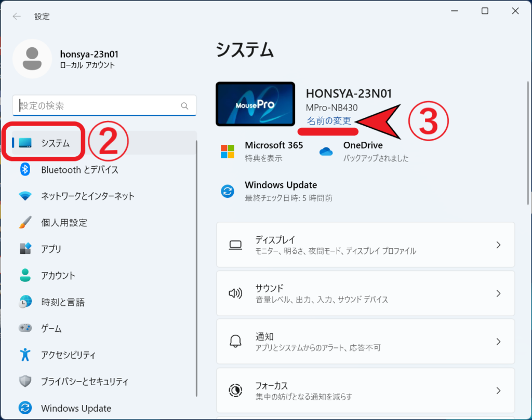Screen dimensions: 532x420
Task: Click the 個人用設定 paintbrush icon
Action: click(x=25, y=223)
